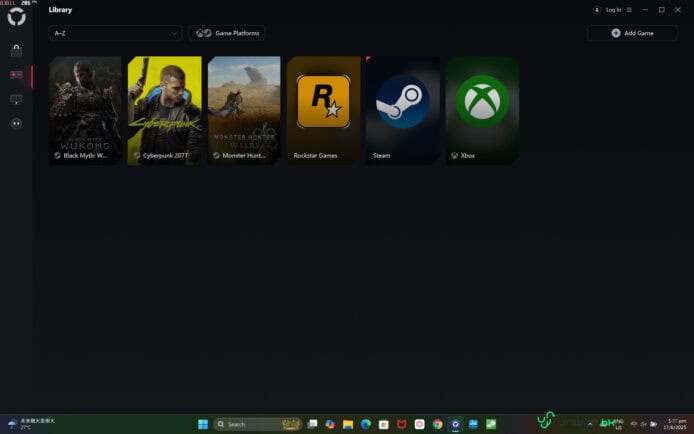
Task: Open File Explorer from taskbar
Action: (x=348, y=424)
